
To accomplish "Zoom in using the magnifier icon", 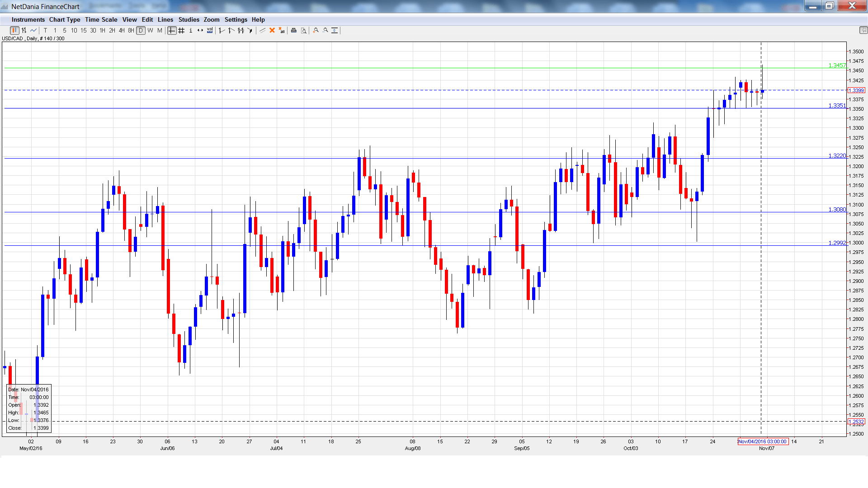I will coord(316,30).
